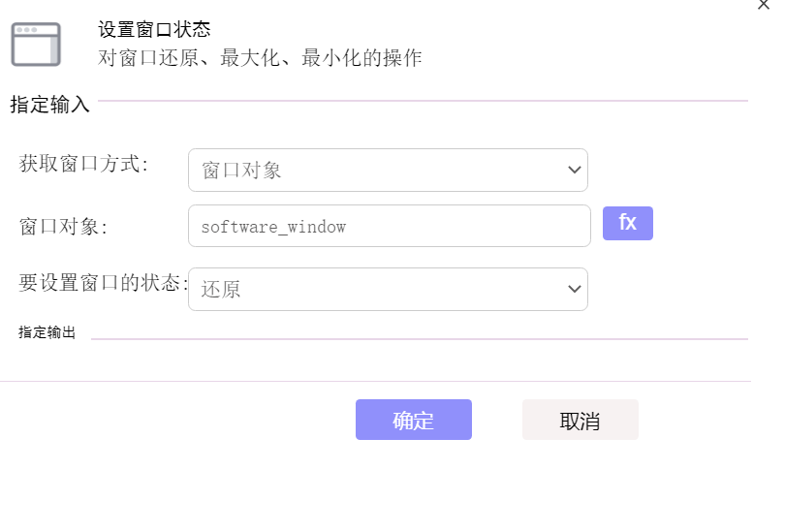This screenshot has width=785, height=532.
Task: Click the 获取窗口方式 field label
Action: 83,164
